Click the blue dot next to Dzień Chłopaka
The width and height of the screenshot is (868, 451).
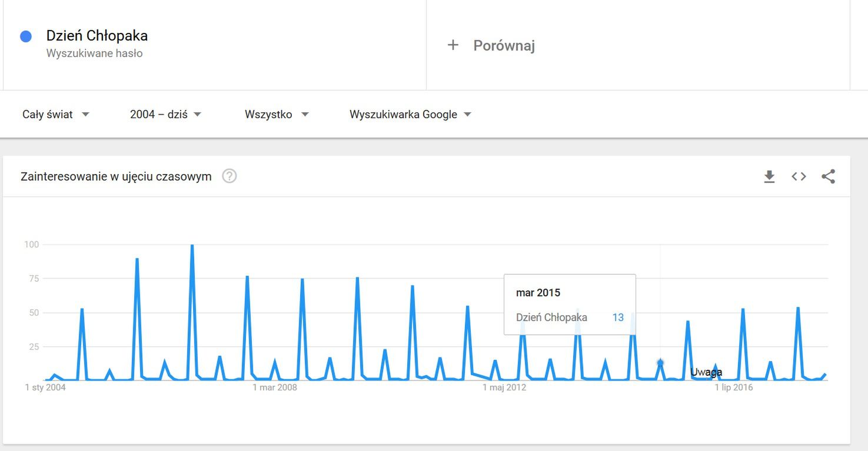26,36
